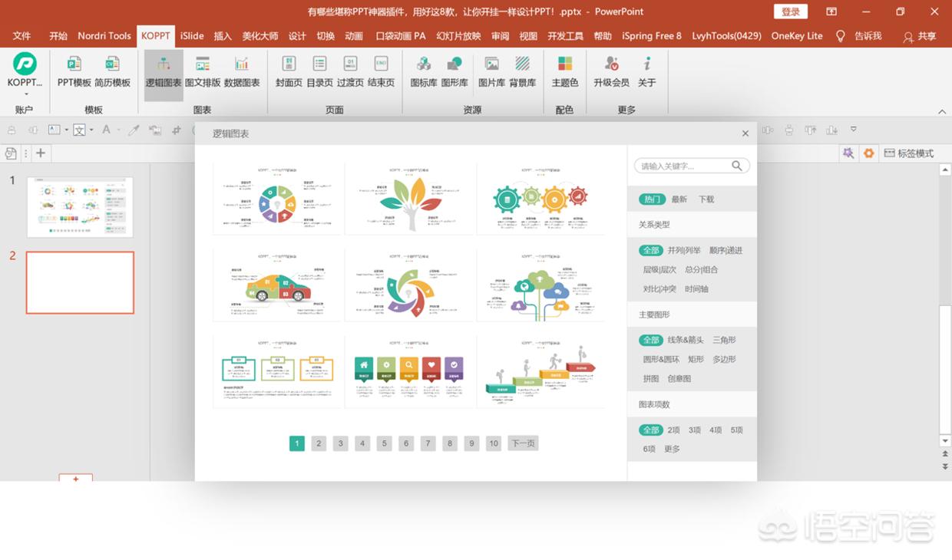Filter by 顺序|递进 relation type
The height and width of the screenshot is (560, 952).
(x=726, y=251)
